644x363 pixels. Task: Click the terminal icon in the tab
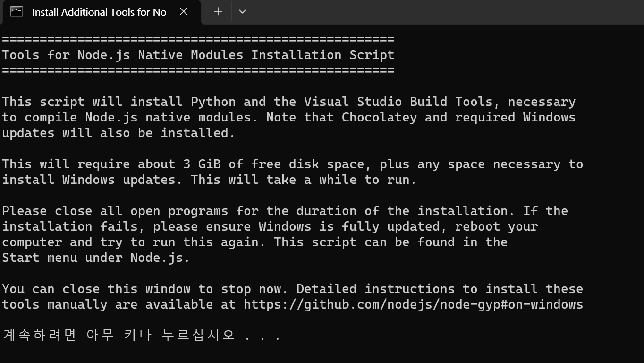point(17,11)
